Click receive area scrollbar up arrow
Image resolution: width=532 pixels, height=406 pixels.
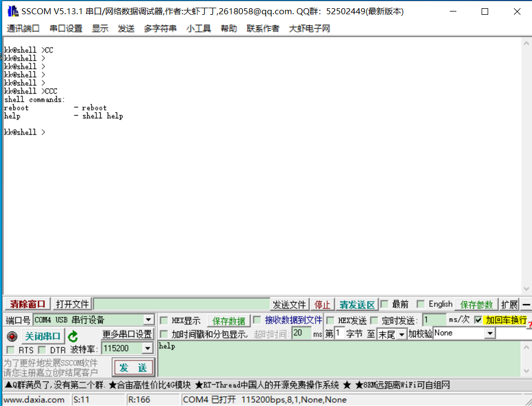(x=526, y=43)
